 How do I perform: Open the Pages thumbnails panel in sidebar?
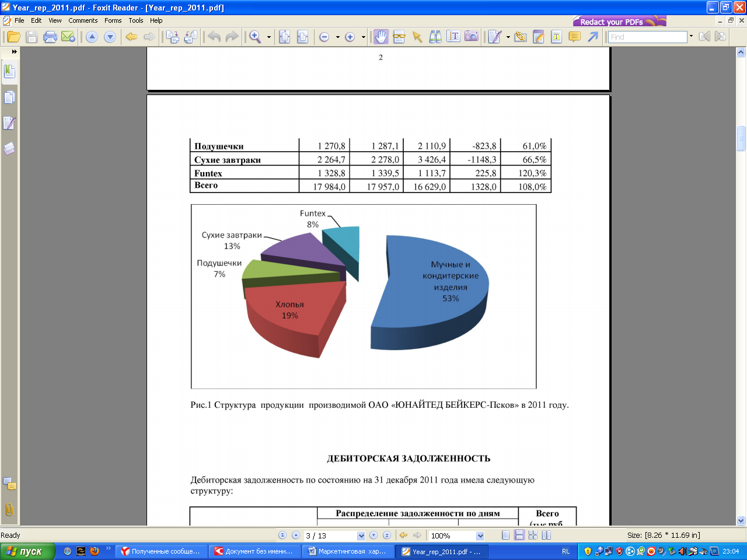pyautogui.click(x=9, y=97)
